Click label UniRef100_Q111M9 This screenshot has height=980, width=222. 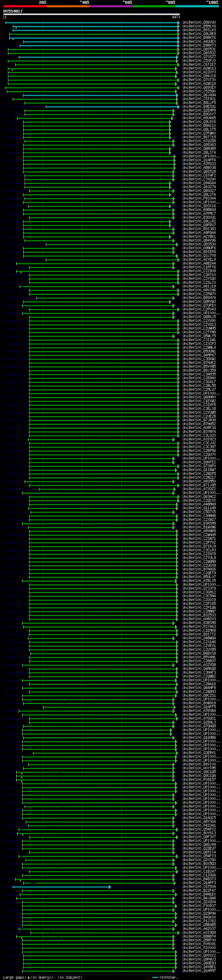[199, 508]
